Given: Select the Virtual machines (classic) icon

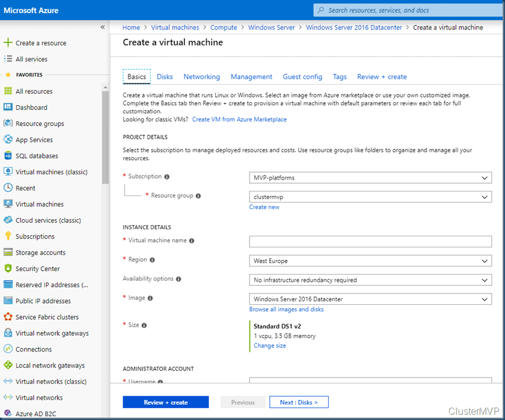Looking at the screenshot, I should [8, 171].
